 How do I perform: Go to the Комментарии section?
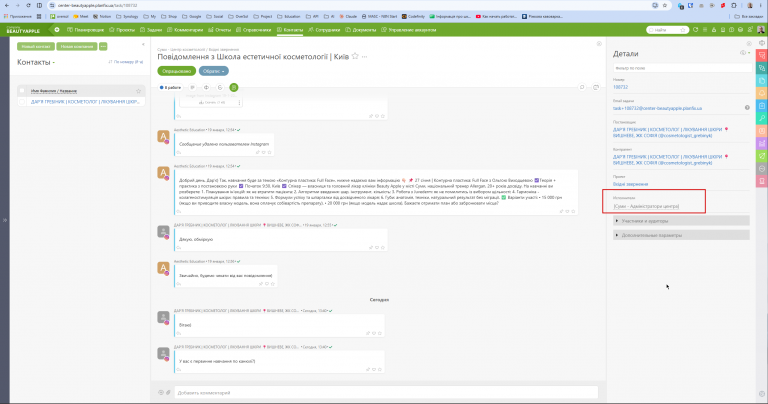click(x=185, y=30)
